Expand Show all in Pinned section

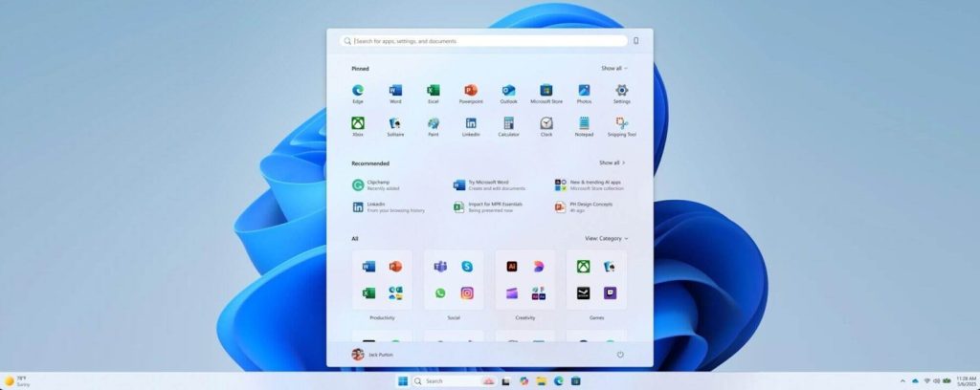point(614,68)
